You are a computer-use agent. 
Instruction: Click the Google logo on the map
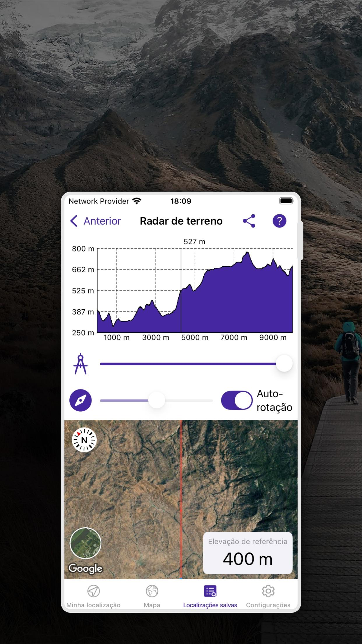85,568
